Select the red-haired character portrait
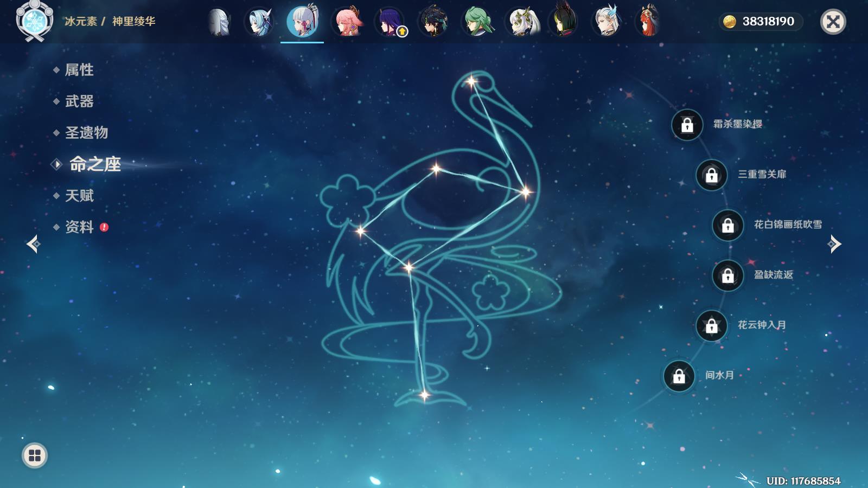The width and height of the screenshot is (868, 488). pyautogui.click(x=649, y=22)
